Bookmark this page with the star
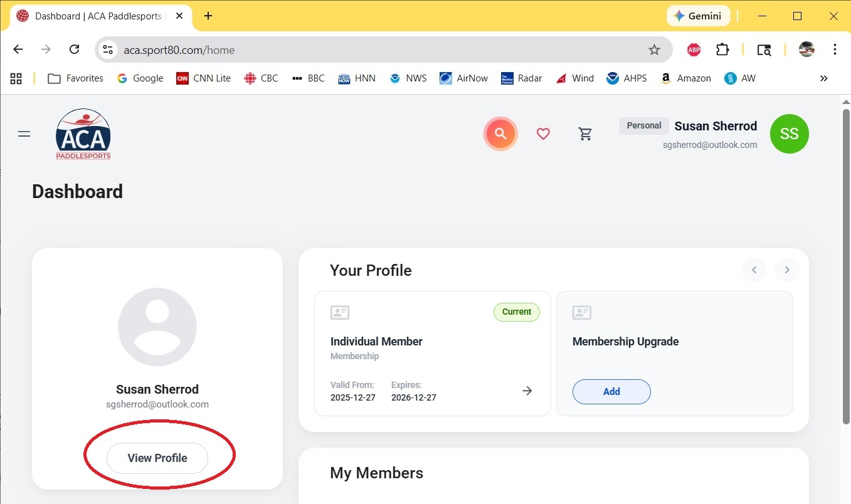Viewport: 851px width, 504px height. [x=654, y=49]
